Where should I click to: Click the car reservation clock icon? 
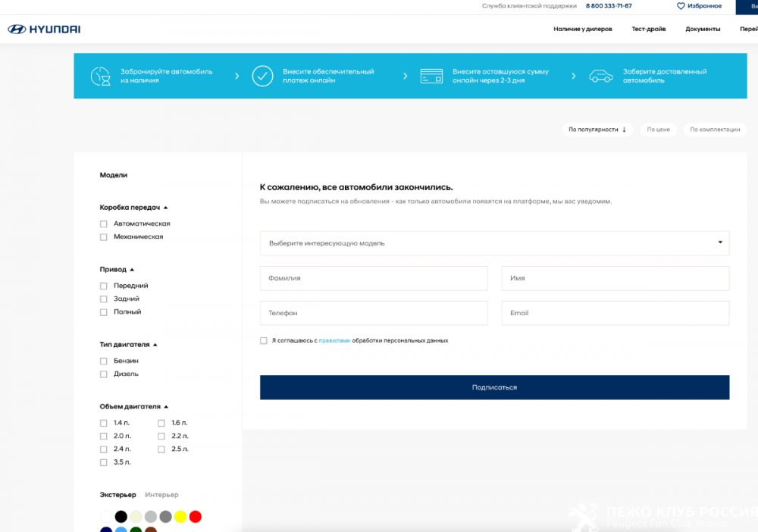point(101,76)
